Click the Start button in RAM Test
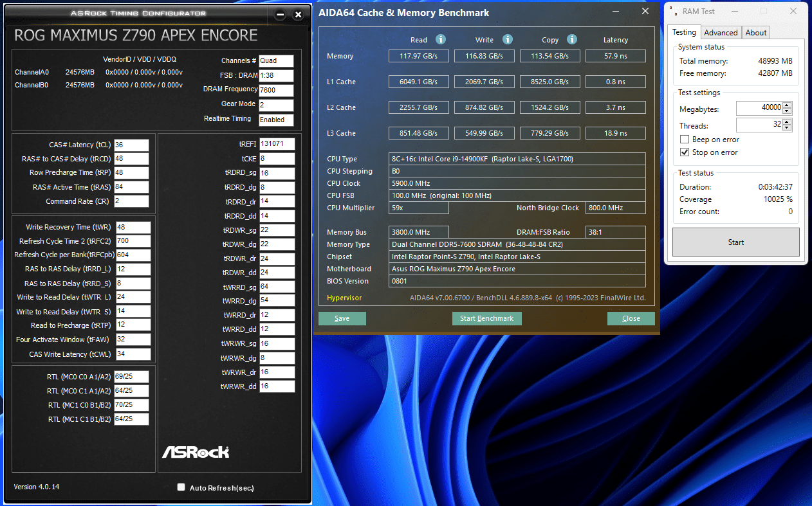The height and width of the screenshot is (506, 812). [x=736, y=242]
